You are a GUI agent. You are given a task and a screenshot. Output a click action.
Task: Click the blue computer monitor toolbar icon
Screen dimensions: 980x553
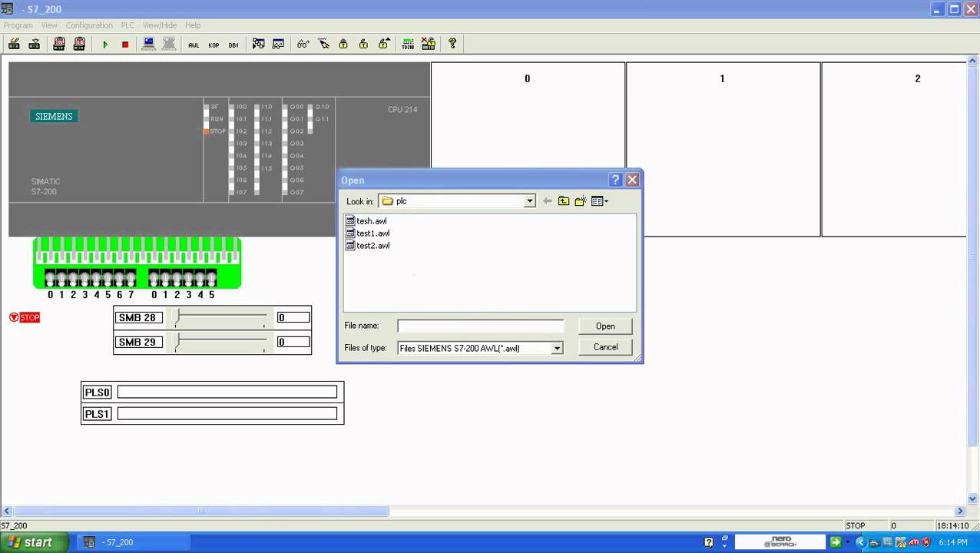[x=149, y=44]
